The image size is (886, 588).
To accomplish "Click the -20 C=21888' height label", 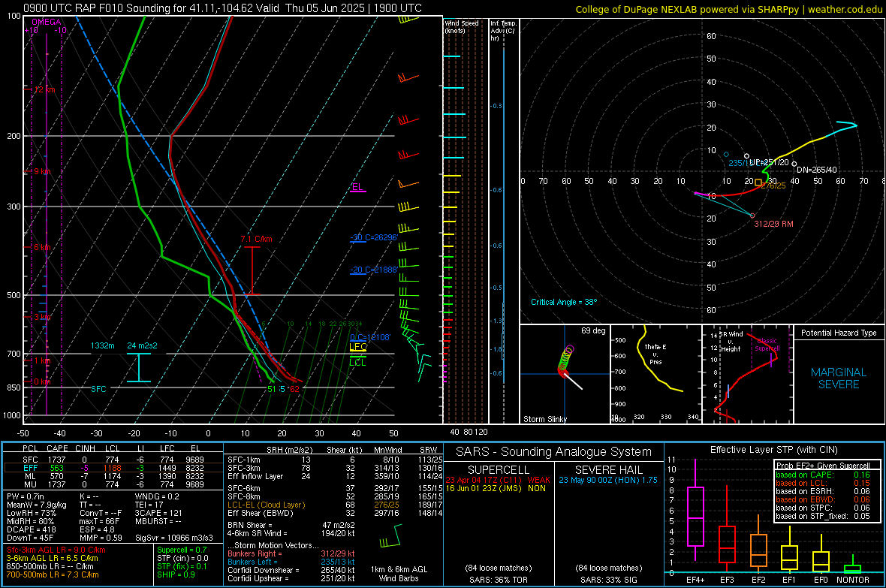I will (373, 270).
